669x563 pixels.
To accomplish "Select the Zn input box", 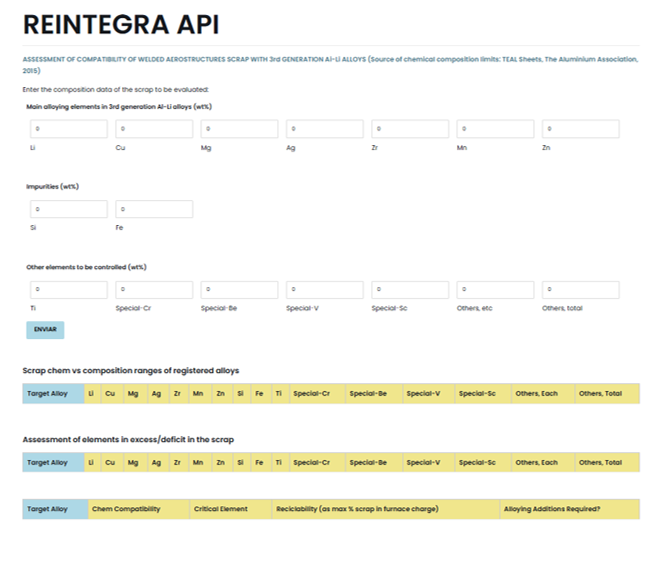I will 580,129.
